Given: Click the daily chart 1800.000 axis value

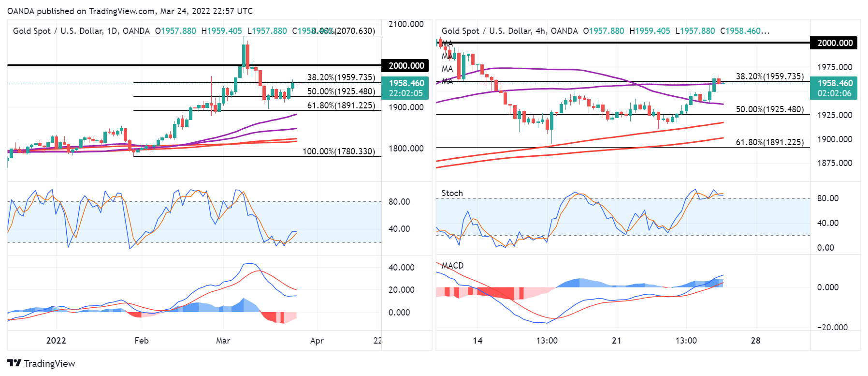Looking at the screenshot, I should click(x=406, y=149).
